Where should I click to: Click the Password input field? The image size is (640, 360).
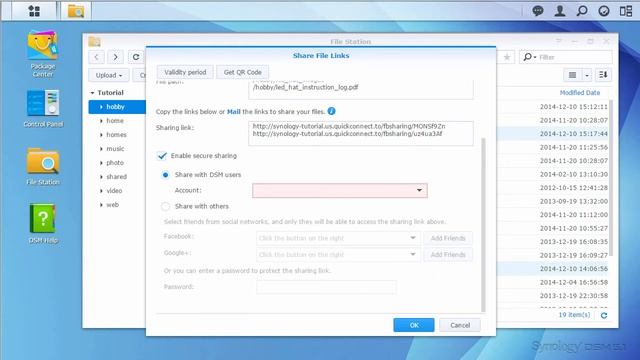(x=326, y=287)
